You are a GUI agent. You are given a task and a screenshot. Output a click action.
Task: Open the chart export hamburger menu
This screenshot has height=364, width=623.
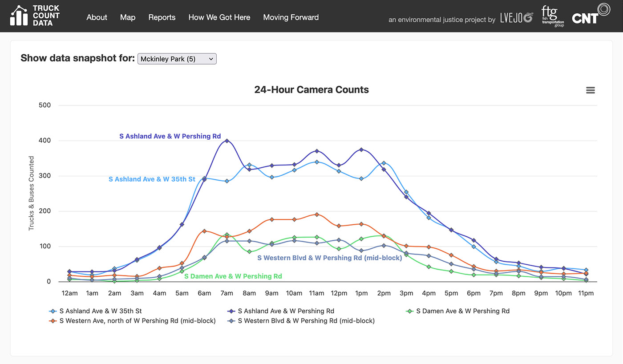[591, 90]
